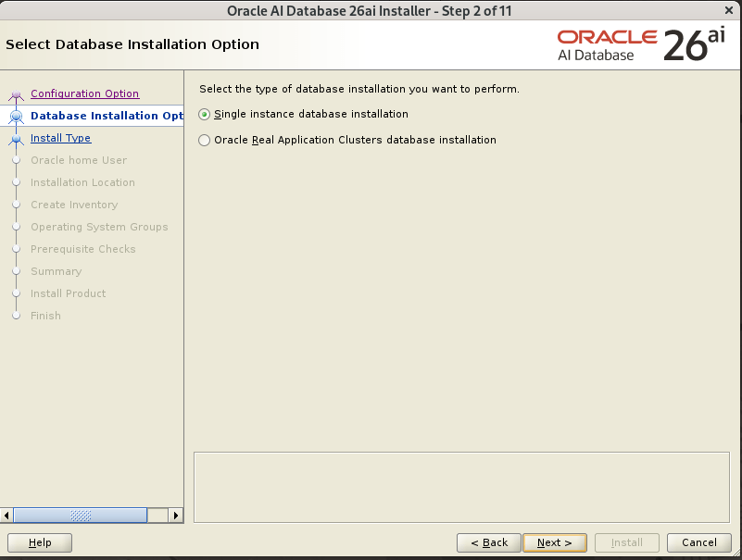
Task: Click the Install Type step marker icon
Action: [16, 139]
